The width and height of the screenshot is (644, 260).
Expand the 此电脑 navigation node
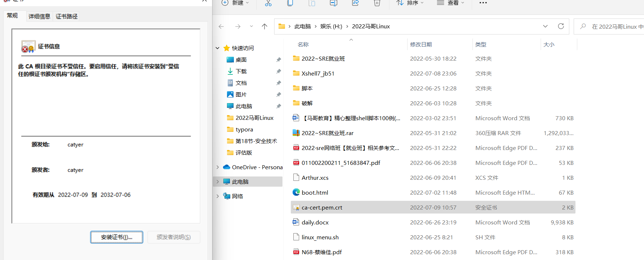[218, 182]
